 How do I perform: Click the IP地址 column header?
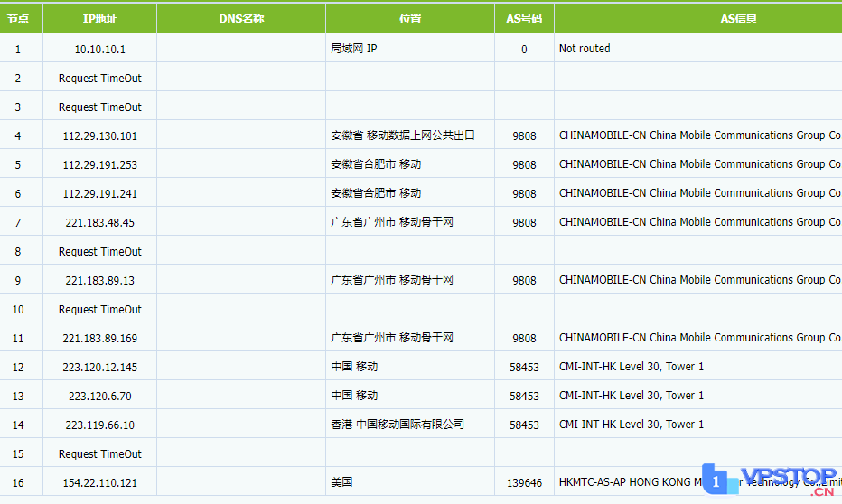(x=100, y=19)
